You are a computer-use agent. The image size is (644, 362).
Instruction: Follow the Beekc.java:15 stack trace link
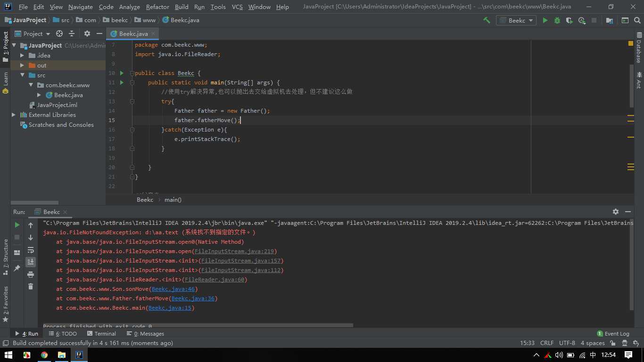point(170,308)
